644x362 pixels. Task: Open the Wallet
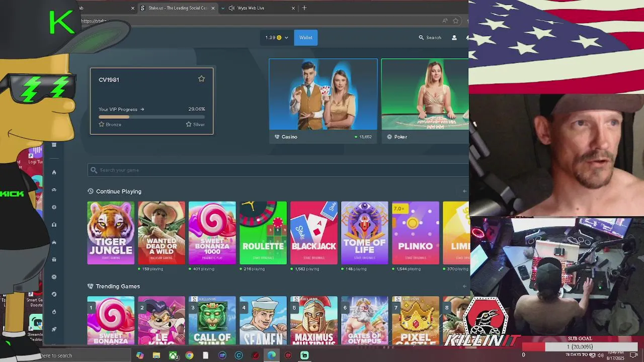pos(305,38)
